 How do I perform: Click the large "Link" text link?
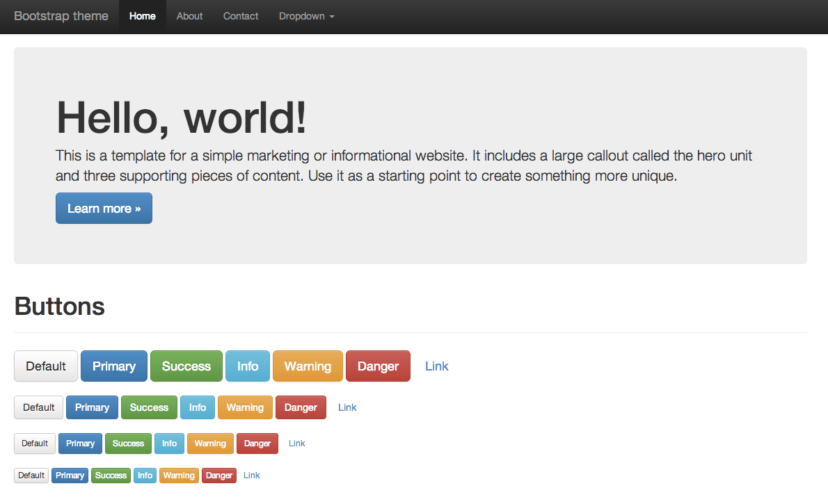pyautogui.click(x=436, y=366)
